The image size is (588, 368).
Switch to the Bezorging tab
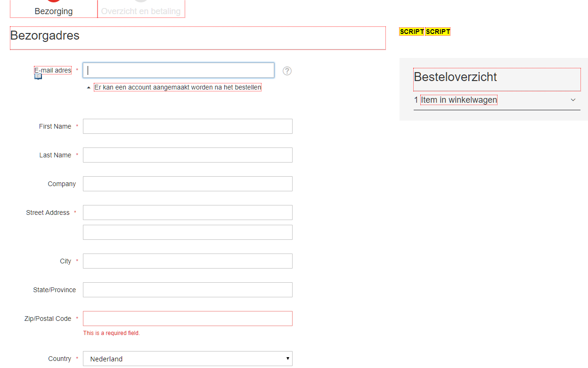point(53,10)
